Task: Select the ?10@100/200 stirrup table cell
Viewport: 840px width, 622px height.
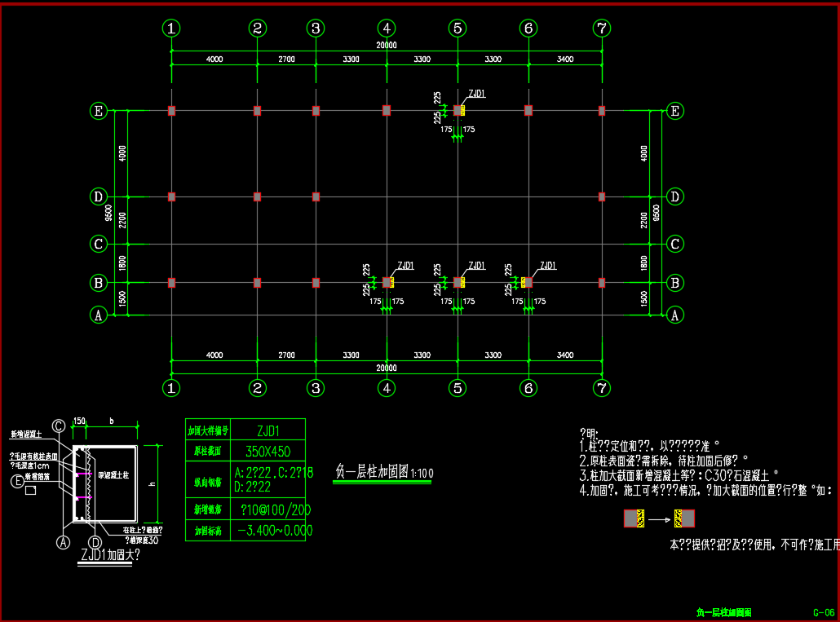Action: pos(268,509)
